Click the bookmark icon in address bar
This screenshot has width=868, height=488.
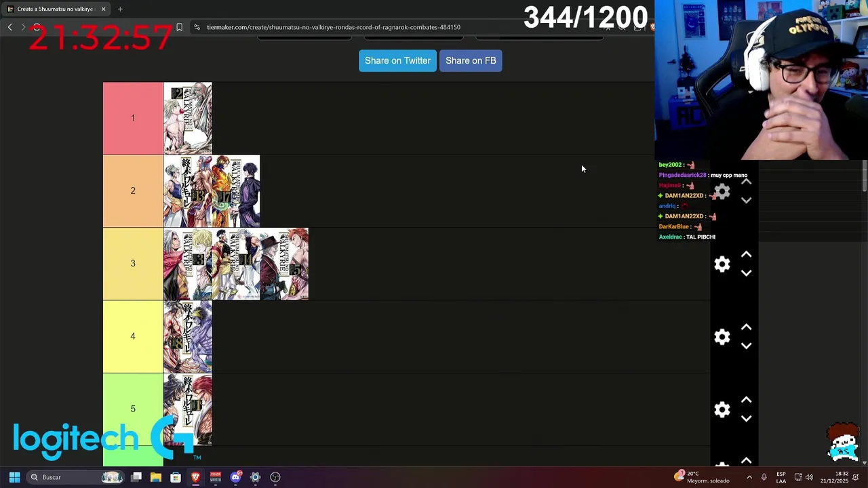(179, 27)
